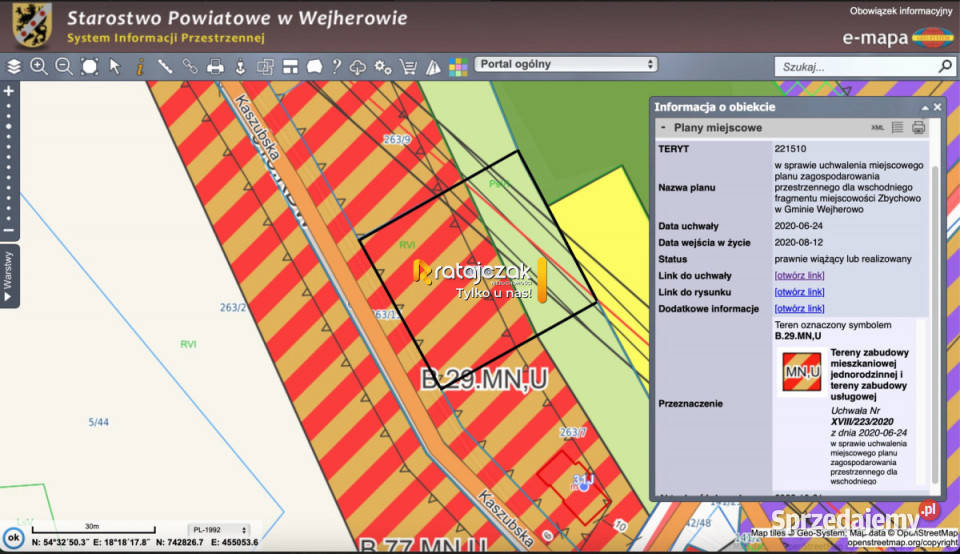Click parcel label 263/2 on map
This screenshot has height=554, width=960.
click(x=233, y=307)
